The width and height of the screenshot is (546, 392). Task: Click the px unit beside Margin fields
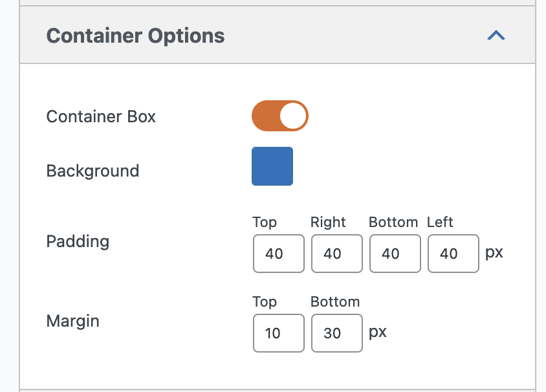coord(378,332)
